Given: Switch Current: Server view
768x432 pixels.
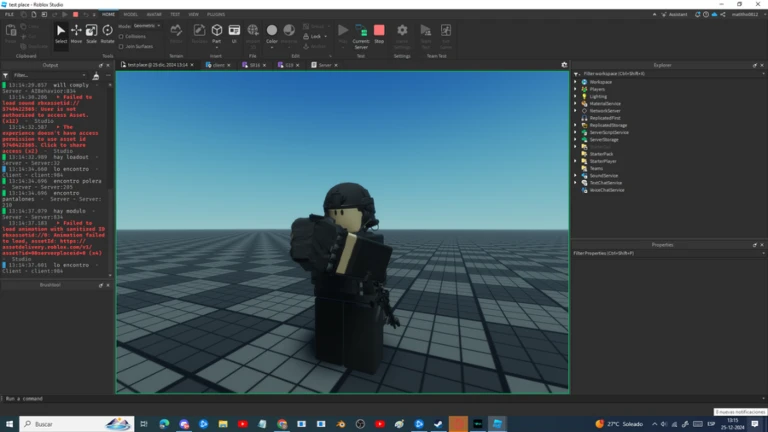Looking at the screenshot, I should [361, 36].
